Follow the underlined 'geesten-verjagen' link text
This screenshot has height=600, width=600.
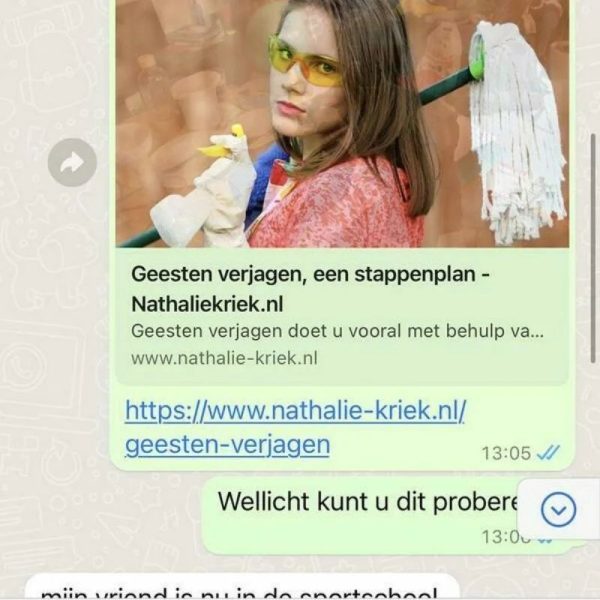[227, 445]
